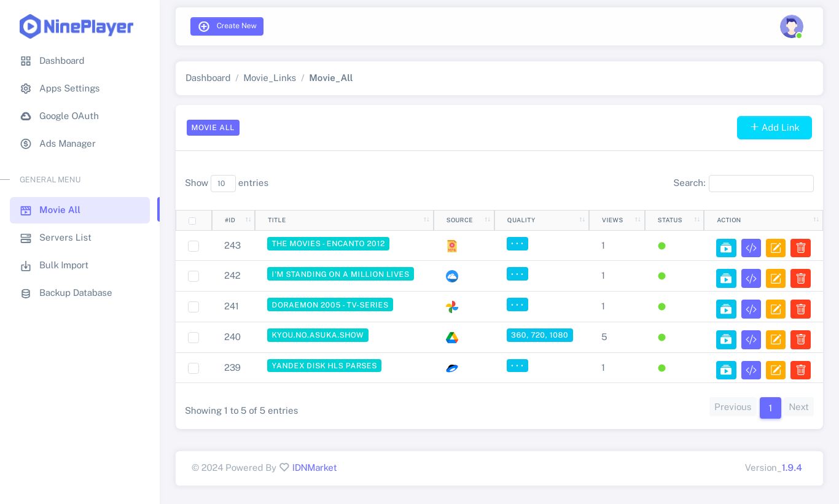The image size is (839, 504).
Task: Check the box for row 243
Action: point(193,246)
